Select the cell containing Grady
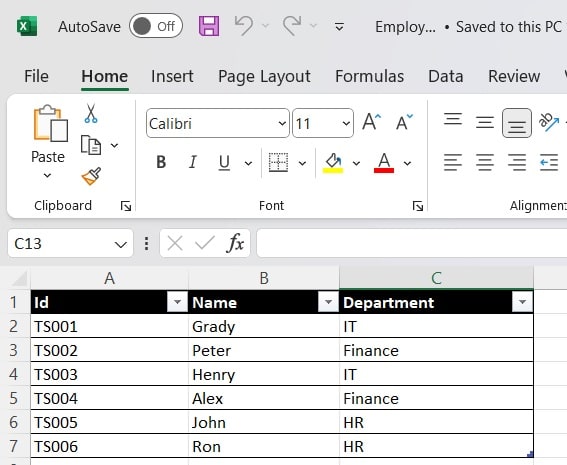Image resolution: width=567 pixels, height=465 pixels. (264, 327)
